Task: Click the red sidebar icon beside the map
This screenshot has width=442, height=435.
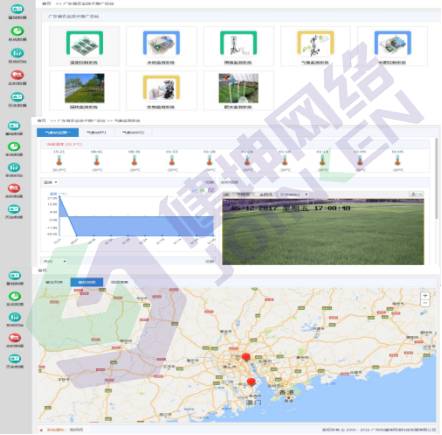Action: (x=14, y=337)
